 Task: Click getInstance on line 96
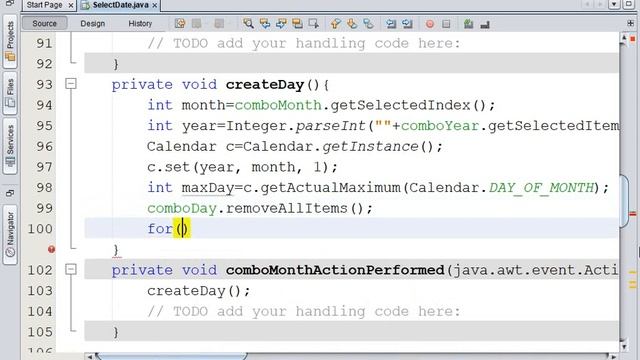pyautogui.click(x=370, y=146)
